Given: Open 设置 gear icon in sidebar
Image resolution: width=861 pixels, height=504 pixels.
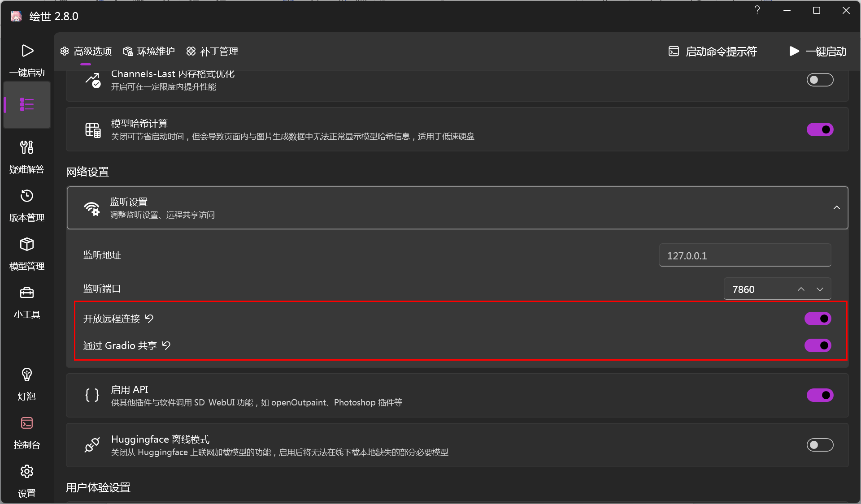Looking at the screenshot, I should pos(27,472).
